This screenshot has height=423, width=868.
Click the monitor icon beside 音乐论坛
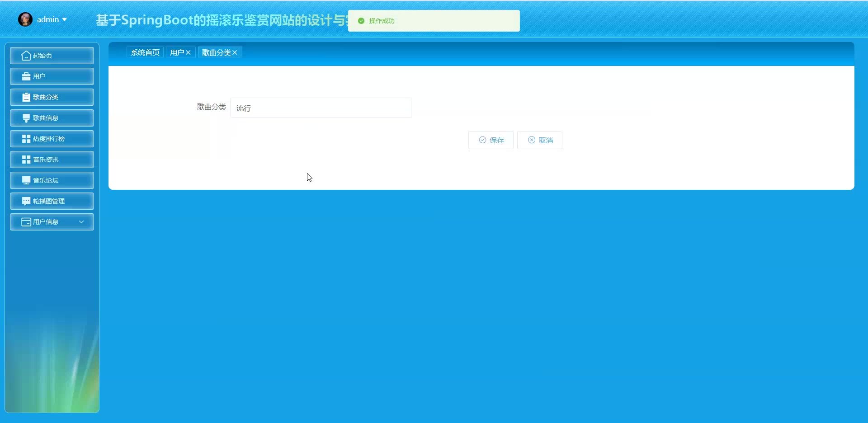click(26, 180)
